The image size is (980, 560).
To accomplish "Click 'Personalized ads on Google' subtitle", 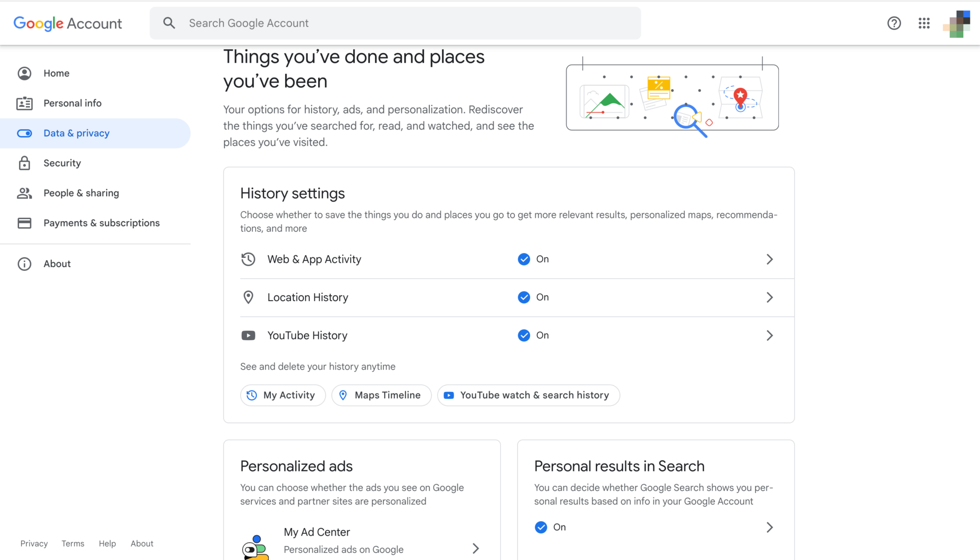I will (x=344, y=549).
